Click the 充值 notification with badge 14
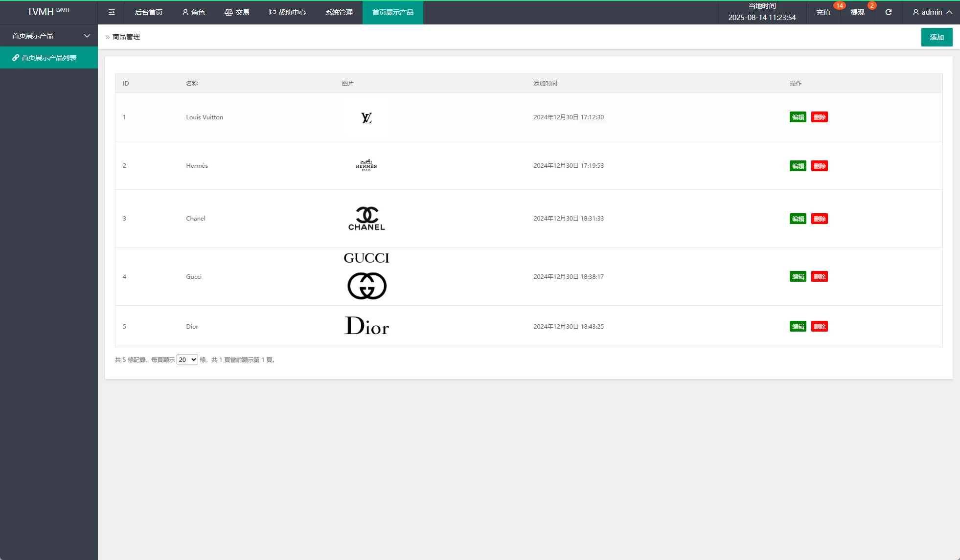The width and height of the screenshot is (960, 560). coord(823,12)
